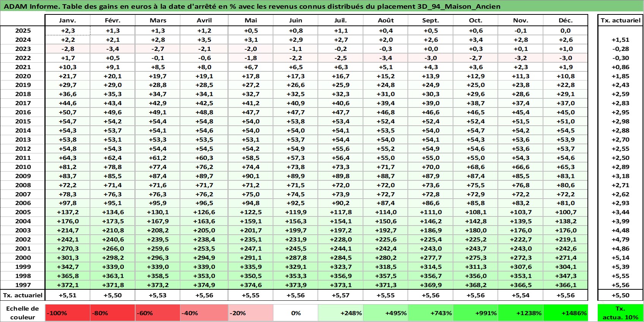Click the +495% light green swatch
Screen dimensions: 644x322
pos(386,313)
